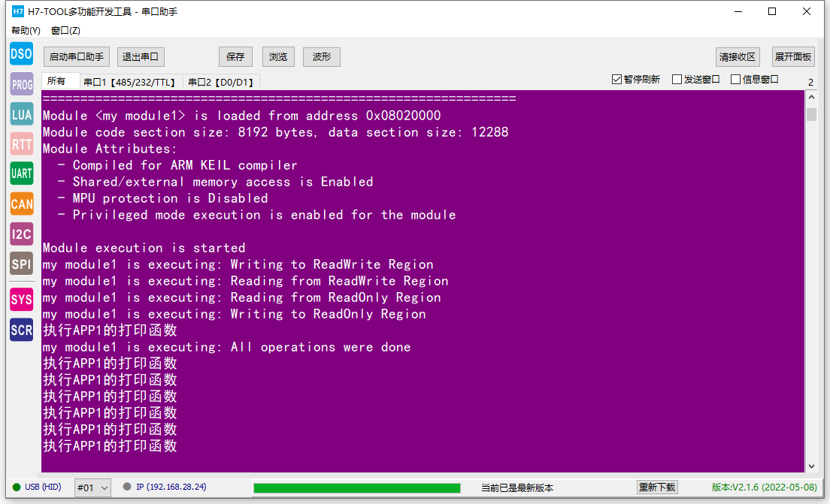830x504 pixels.
Task: Enable the 发送窗口 checkbox
Action: click(677, 80)
